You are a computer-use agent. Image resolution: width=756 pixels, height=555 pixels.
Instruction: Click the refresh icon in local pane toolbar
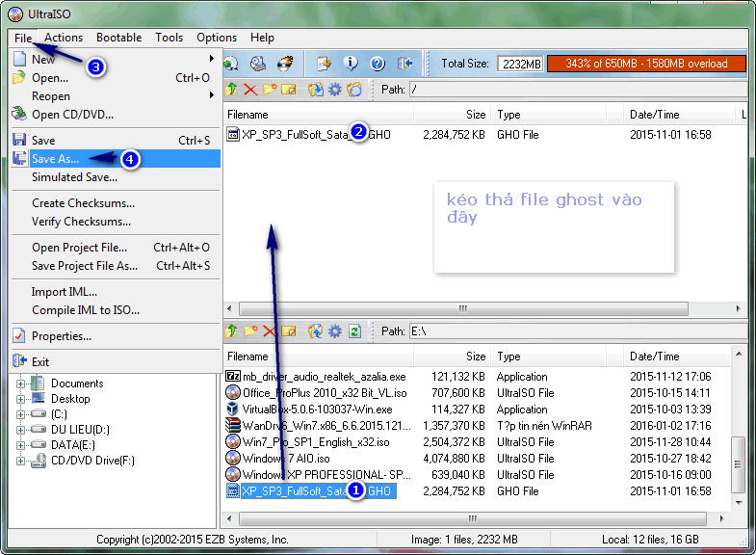[x=354, y=330]
